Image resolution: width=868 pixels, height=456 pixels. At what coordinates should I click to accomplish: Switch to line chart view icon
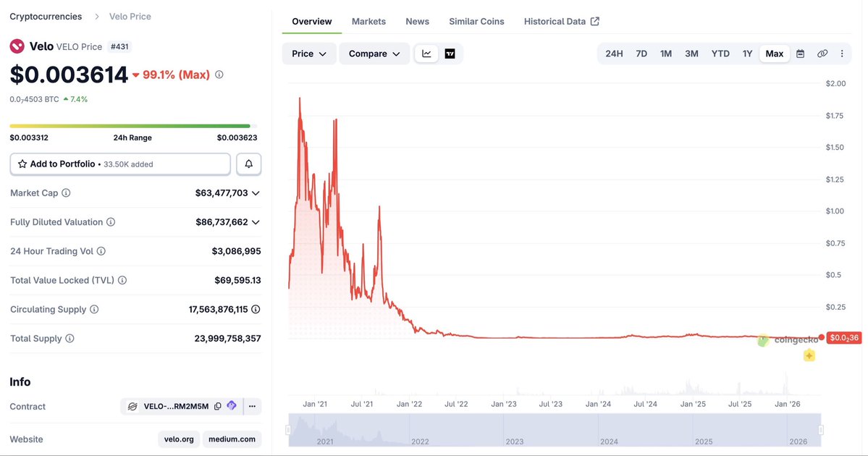(426, 54)
